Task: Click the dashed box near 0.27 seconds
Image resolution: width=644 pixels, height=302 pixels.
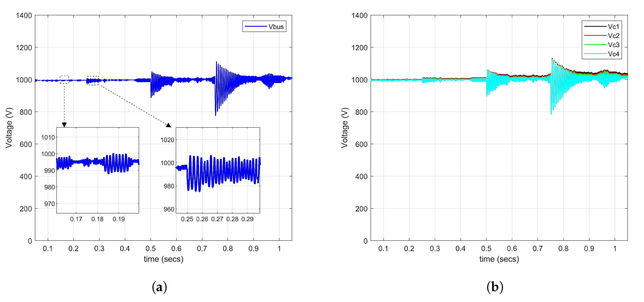Action: click(93, 81)
